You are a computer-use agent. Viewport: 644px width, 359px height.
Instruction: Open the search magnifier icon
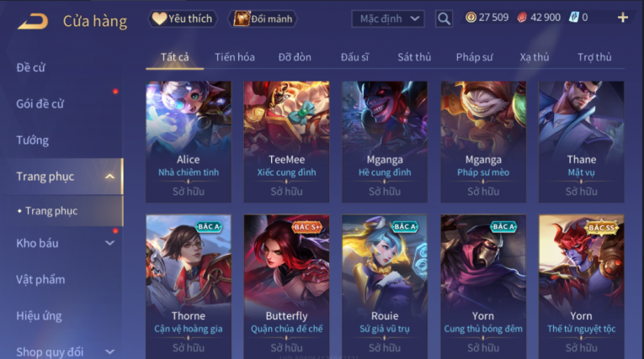pyautogui.click(x=444, y=18)
